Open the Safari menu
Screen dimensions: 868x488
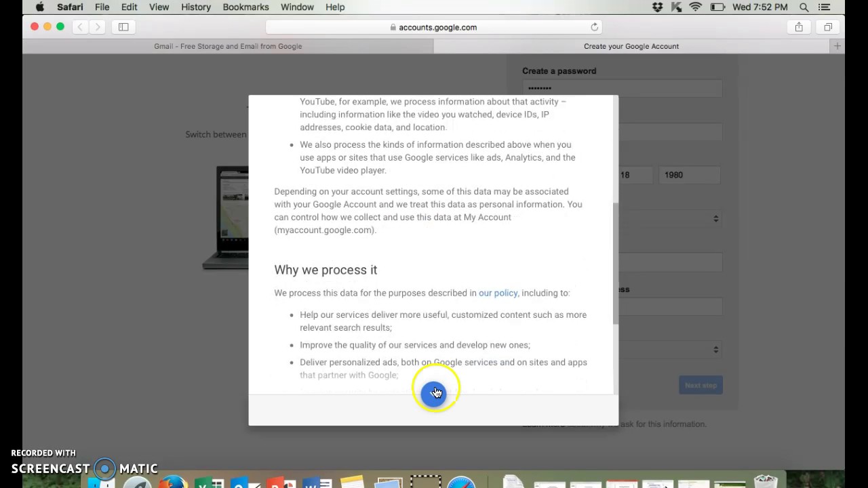70,7
